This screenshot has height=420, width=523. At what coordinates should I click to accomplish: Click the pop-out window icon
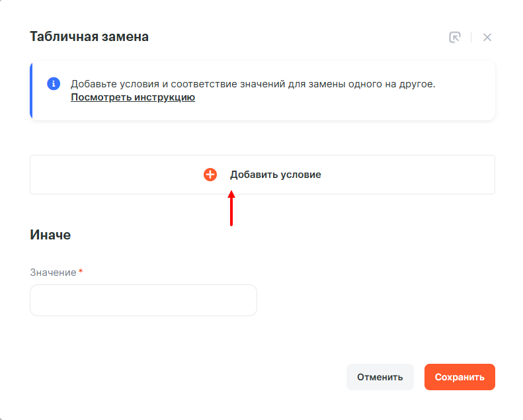(455, 37)
